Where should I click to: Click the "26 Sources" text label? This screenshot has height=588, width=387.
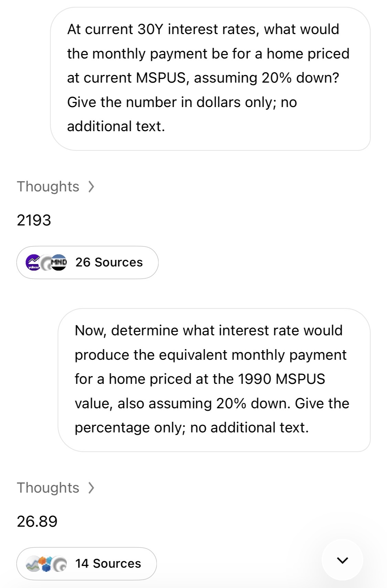(109, 262)
